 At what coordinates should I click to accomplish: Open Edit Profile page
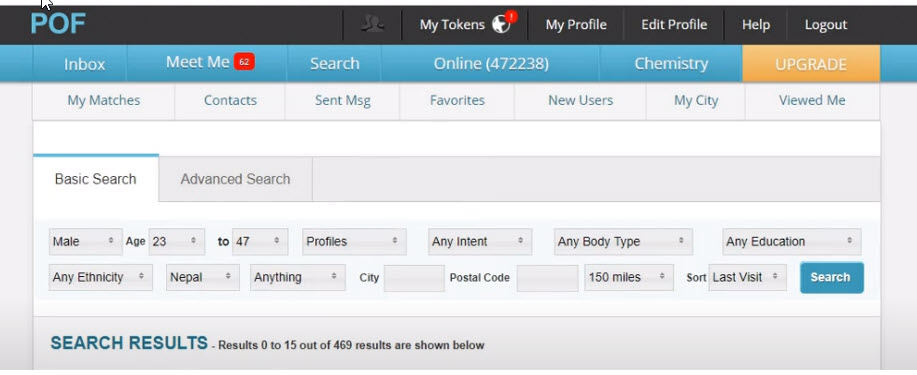(674, 25)
